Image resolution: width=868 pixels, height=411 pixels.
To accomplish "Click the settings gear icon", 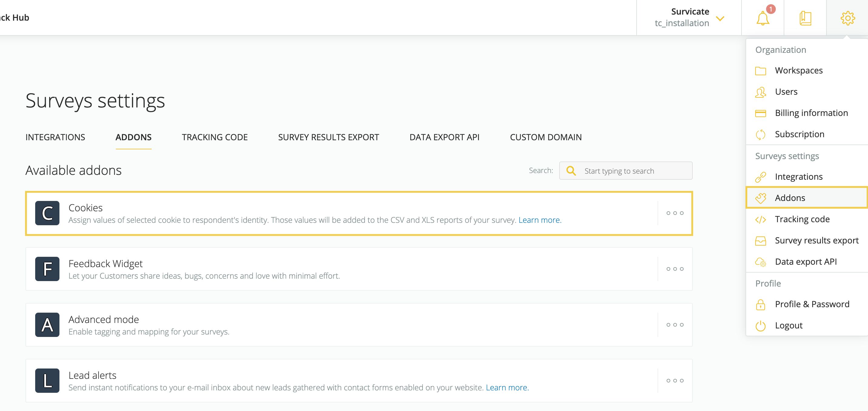I will pyautogui.click(x=847, y=18).
